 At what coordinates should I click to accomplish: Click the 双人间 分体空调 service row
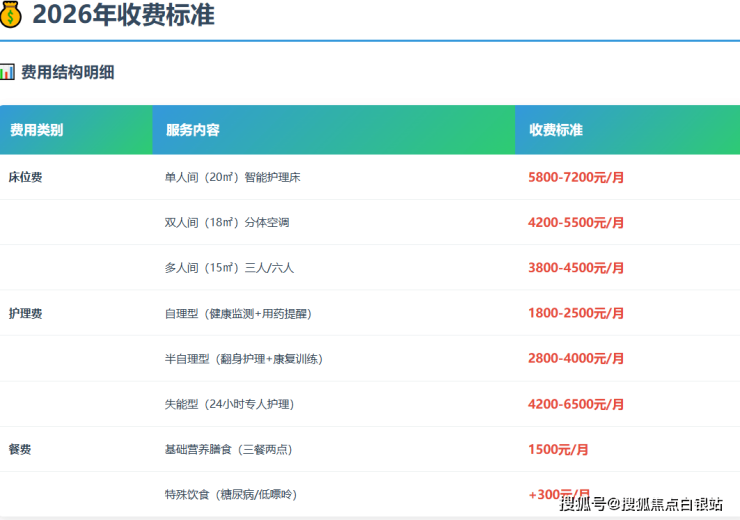pyautogui.click(x=226, y=222)
